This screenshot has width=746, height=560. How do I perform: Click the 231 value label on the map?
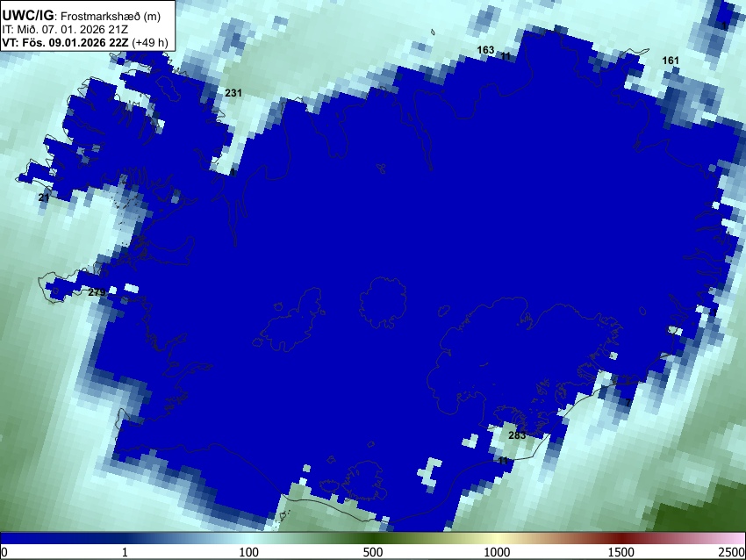[233, 93]
